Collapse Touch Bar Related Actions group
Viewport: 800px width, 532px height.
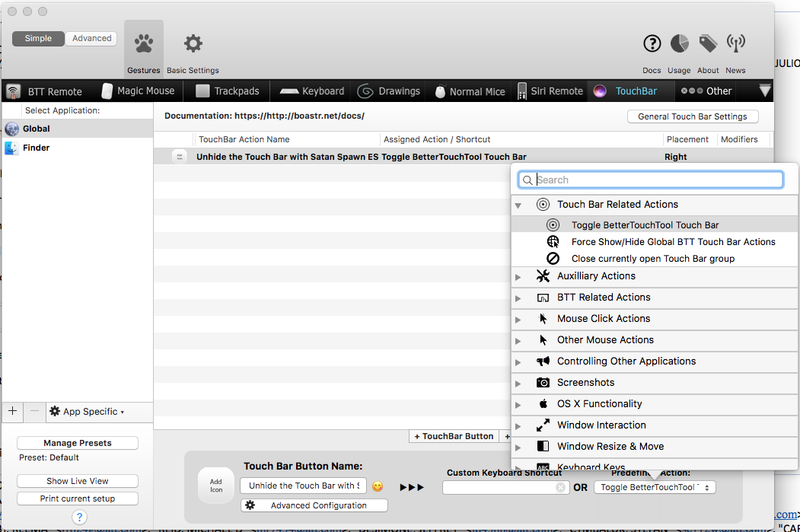518,205
